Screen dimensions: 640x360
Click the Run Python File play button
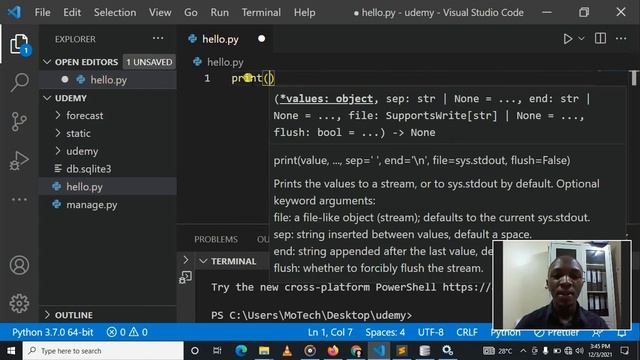click(567, 39)
